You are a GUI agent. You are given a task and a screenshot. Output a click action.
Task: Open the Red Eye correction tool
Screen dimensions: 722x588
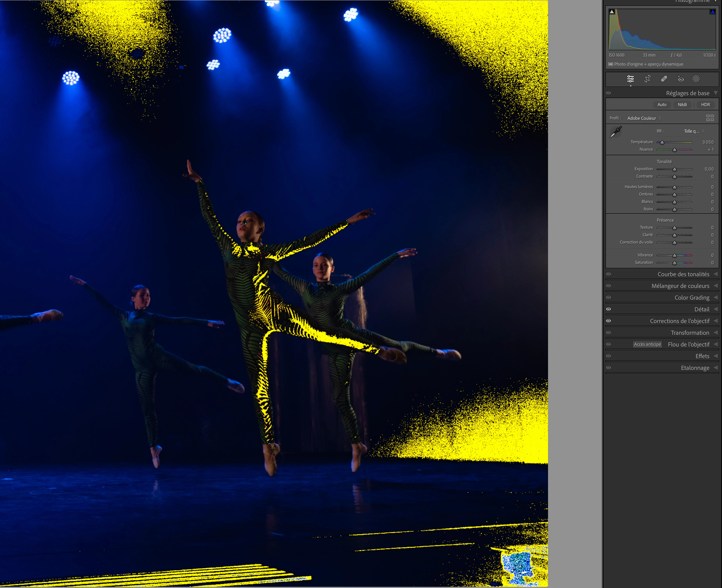(680, 79)
